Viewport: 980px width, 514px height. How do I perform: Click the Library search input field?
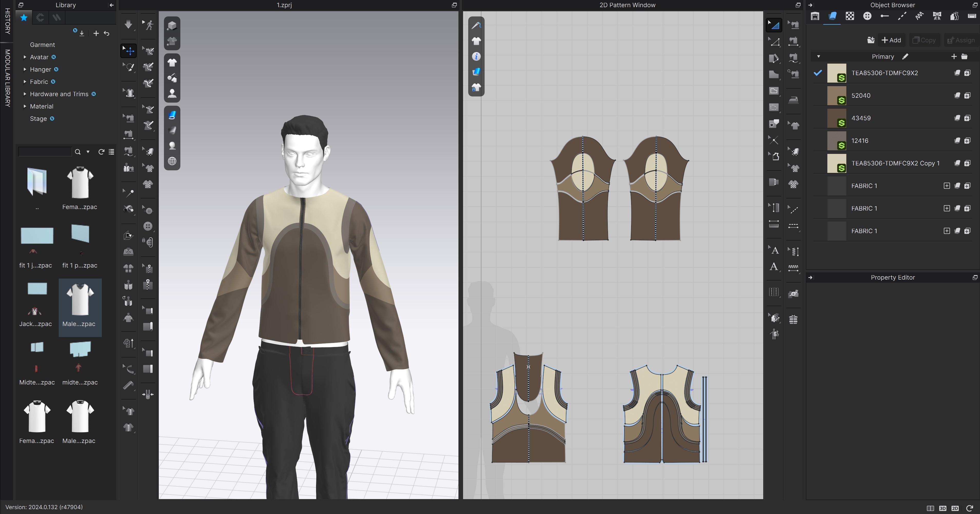45,152
